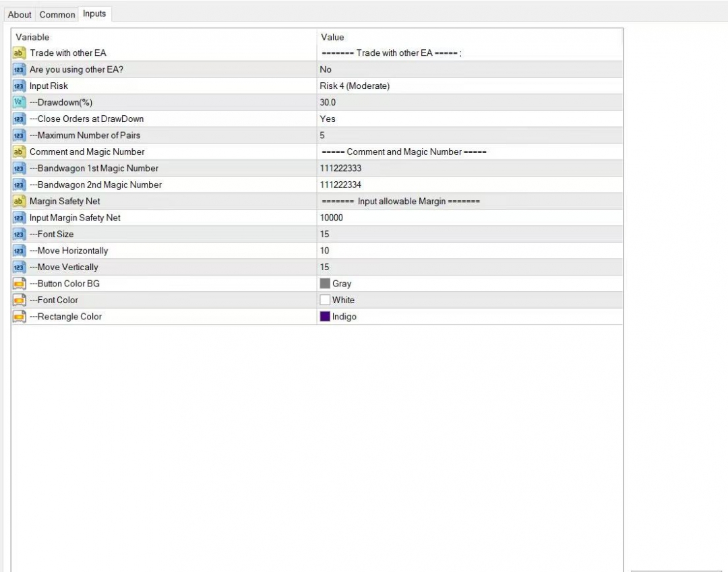Open the Font Color White dropdown value
728x572 pixels.
[342, 300]
